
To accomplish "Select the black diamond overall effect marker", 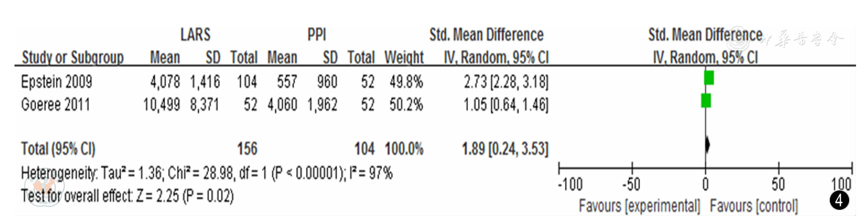I will [x=707, y=144].
